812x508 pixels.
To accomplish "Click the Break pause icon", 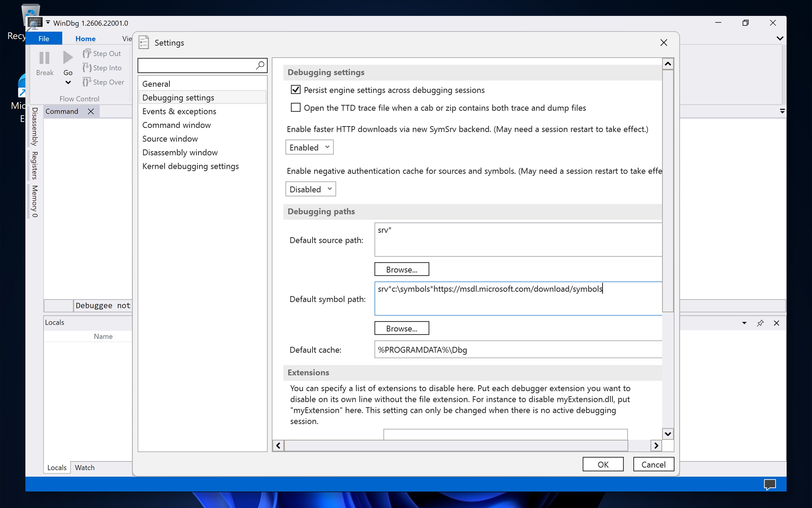I will [x=44, y=58].
